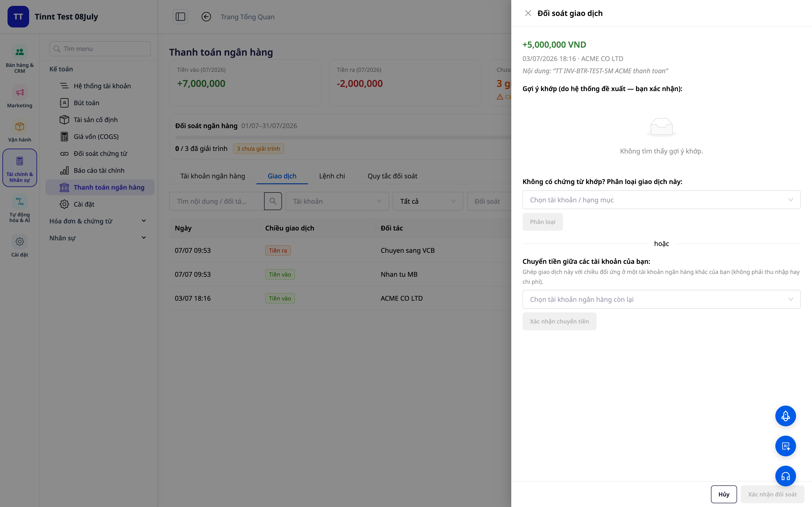Open Trang Tổng Quan link
Screen dimensions: 812x507
pos(247,17)
